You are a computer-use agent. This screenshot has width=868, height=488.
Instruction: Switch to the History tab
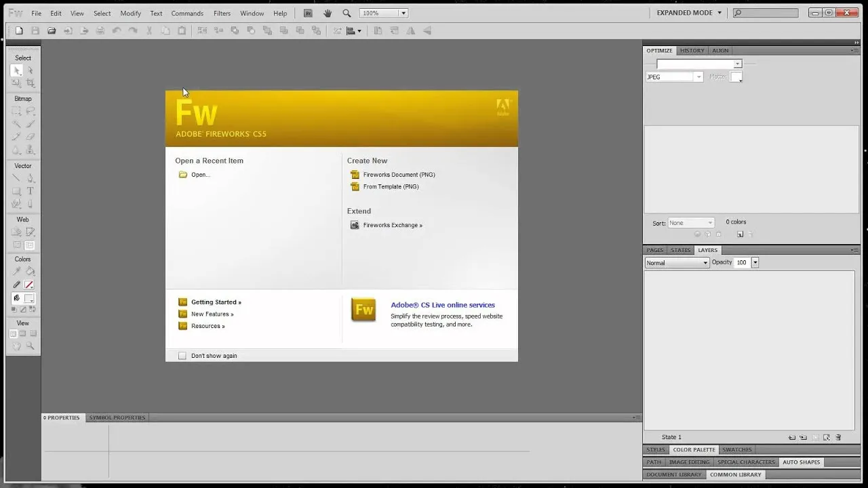[x=692, y=51]
